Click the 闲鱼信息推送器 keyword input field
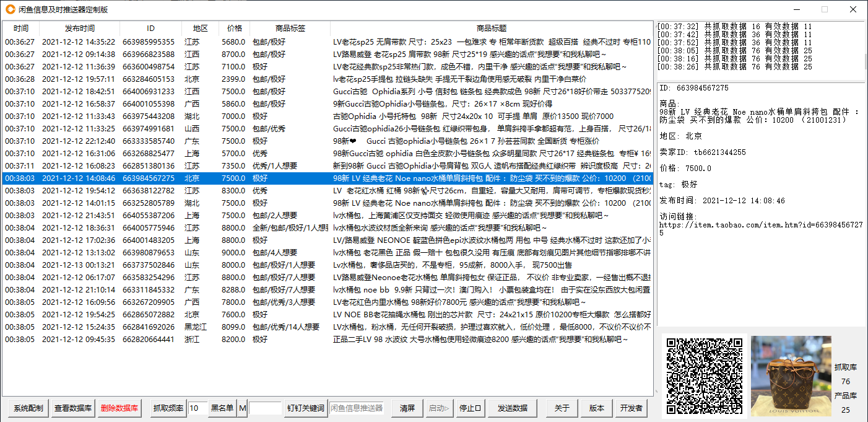This screenshot has width=868, height=422. [357, 408]
